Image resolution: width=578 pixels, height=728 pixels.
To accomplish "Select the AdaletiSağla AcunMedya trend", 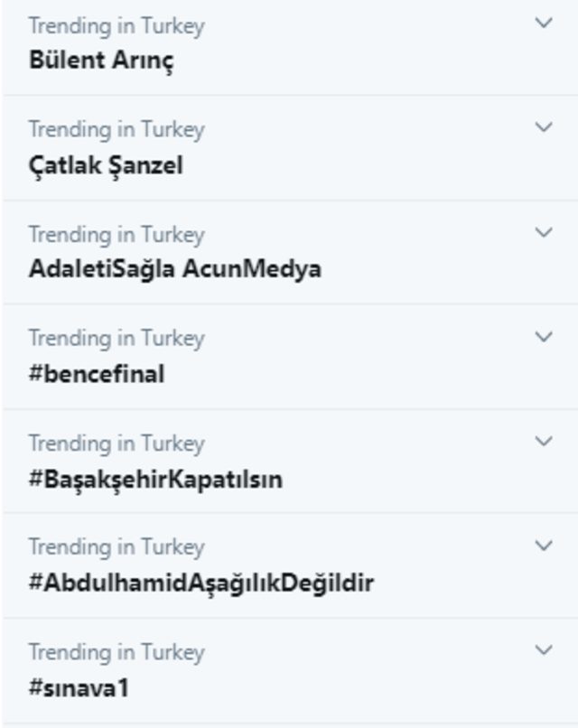I will point(174,269).
